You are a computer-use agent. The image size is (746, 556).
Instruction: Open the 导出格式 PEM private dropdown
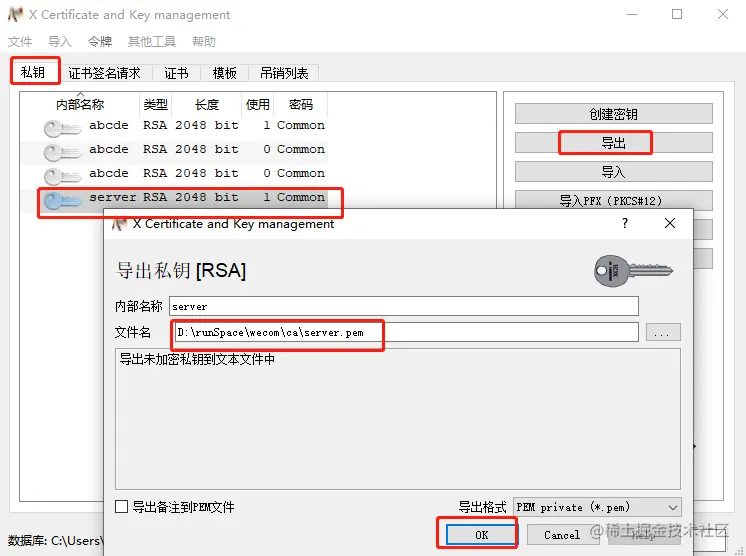tap(597, 507)
